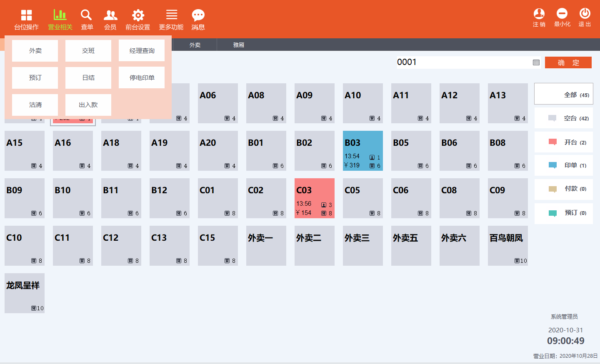Viewport: 600px width, 364px height.
Task: Click the 注销 logout user icon
Action: click(x=539, y=14)
